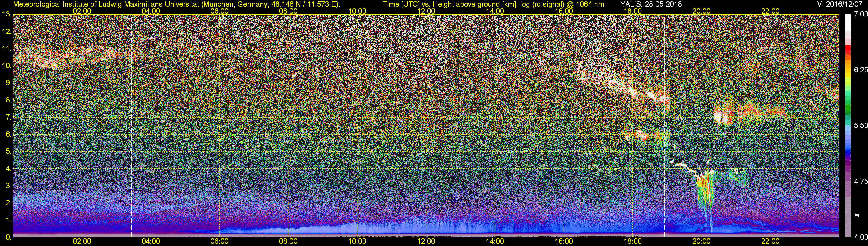Click the 4 km height axis label

click(x=8, y=168)
